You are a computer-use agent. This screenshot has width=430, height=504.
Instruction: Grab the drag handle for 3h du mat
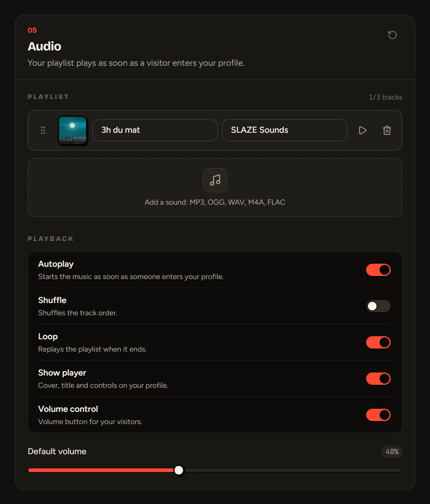pyautogui.click(x=43, y=130)
